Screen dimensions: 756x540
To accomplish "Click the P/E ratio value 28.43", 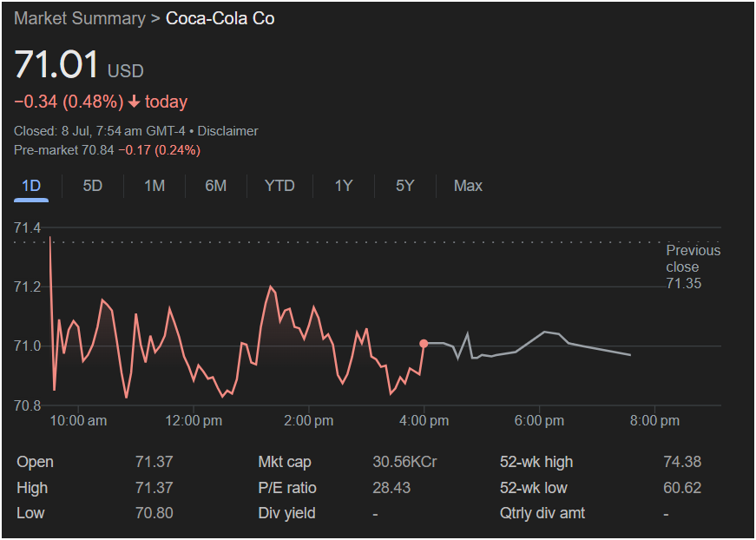I will pos(391,488).
